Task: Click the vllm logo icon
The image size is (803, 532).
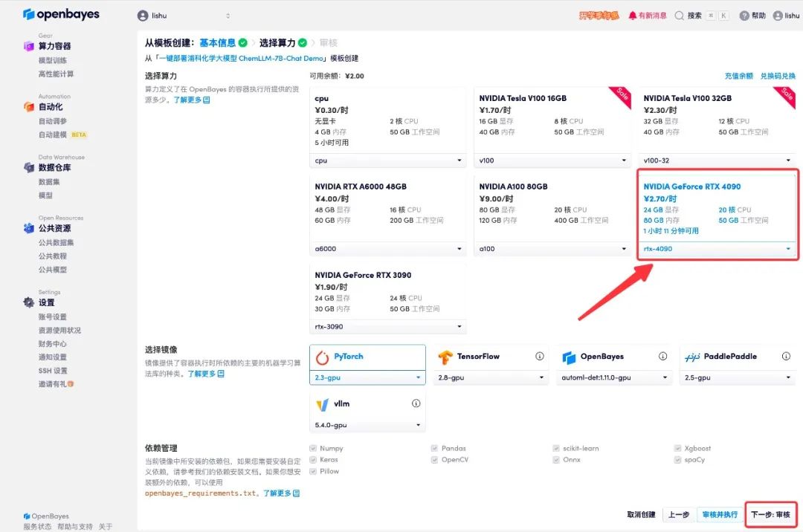Action: coord(322,405)
